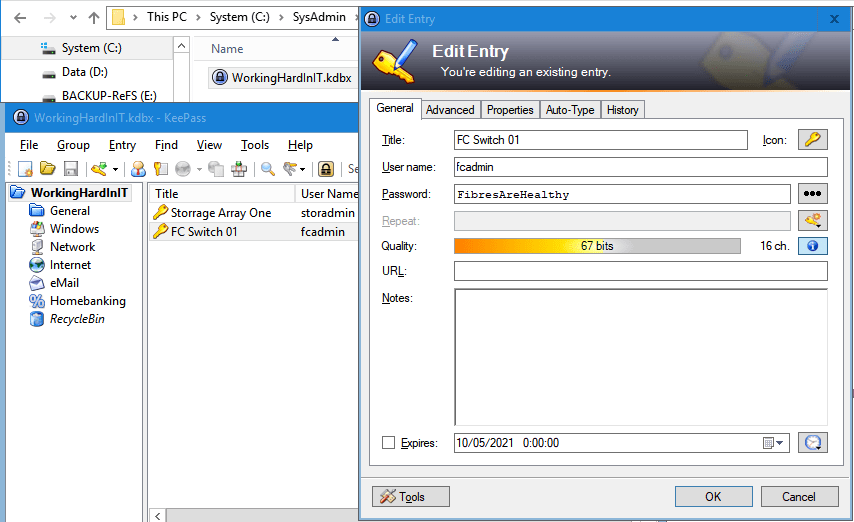Click Save floppy icon in KeePass toolbar
Screen dimensions: 854x522
[71, 169]
